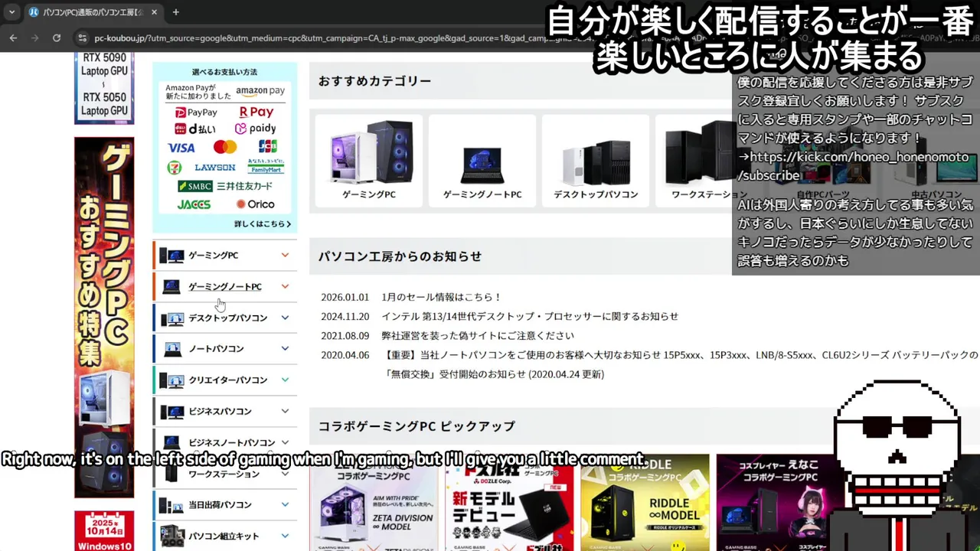
Task: Click the パソコン工房からのお知らせ heading
Action: click(x=400, y=256)
